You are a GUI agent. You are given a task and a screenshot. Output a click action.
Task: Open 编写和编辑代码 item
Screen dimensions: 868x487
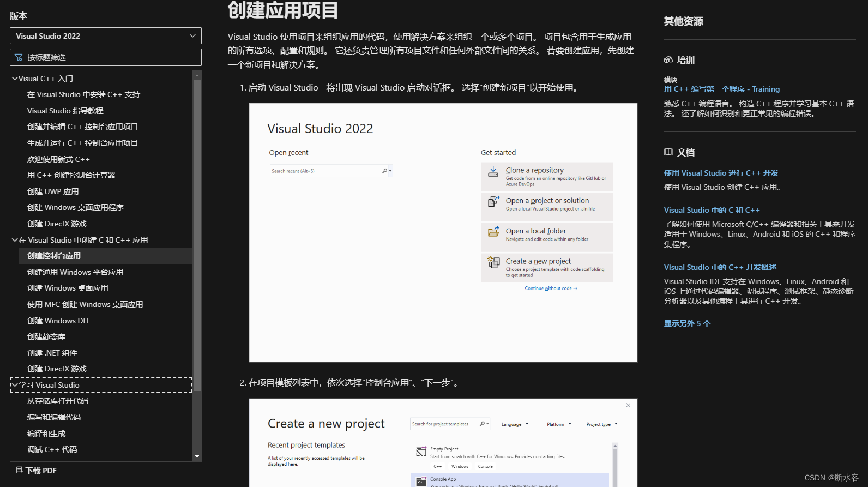click(x=54, y=417)
